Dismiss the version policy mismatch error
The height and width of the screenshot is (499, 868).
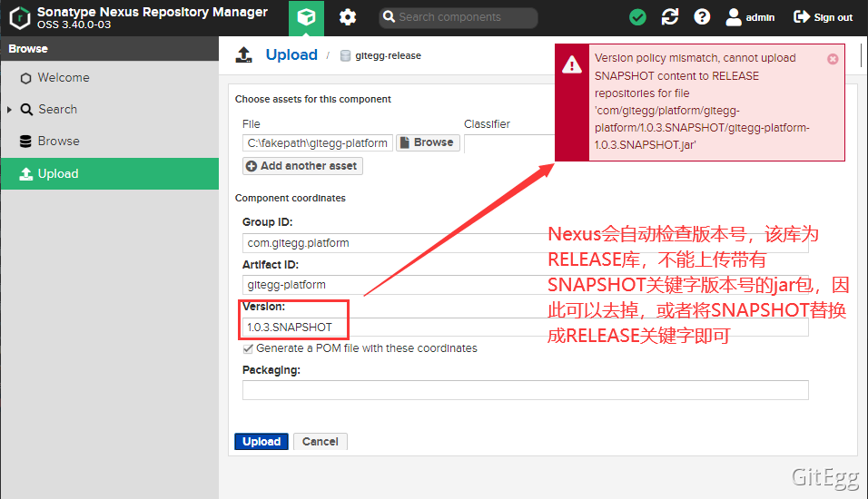(x=833, y=59)
